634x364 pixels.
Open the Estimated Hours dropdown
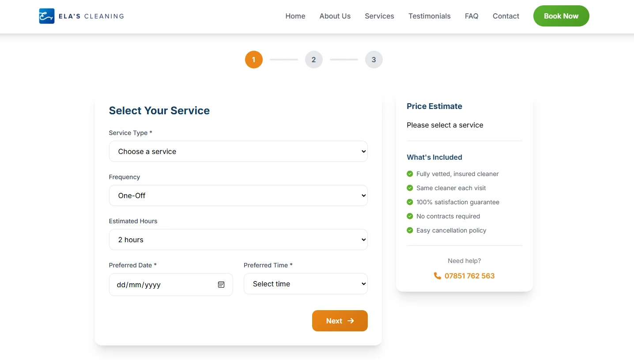pyautogui.click(x=238, y=240)
